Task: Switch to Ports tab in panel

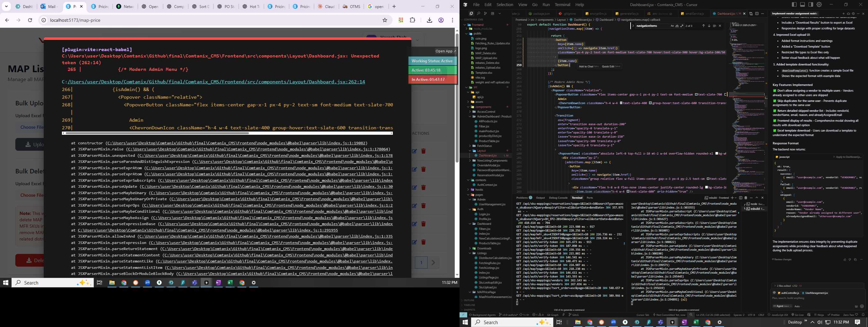Action: (590, 198)
